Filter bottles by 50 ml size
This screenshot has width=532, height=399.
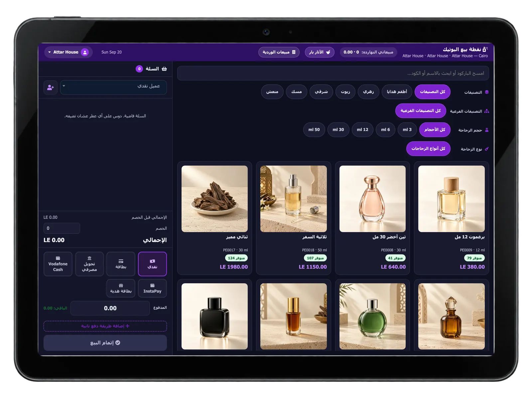click(x=314, y=130)
